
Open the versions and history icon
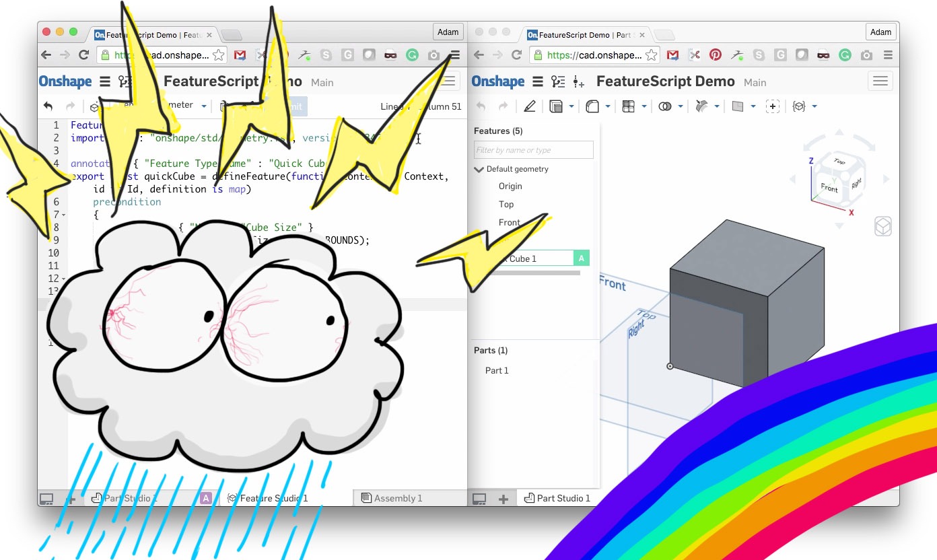click(558, 82)
